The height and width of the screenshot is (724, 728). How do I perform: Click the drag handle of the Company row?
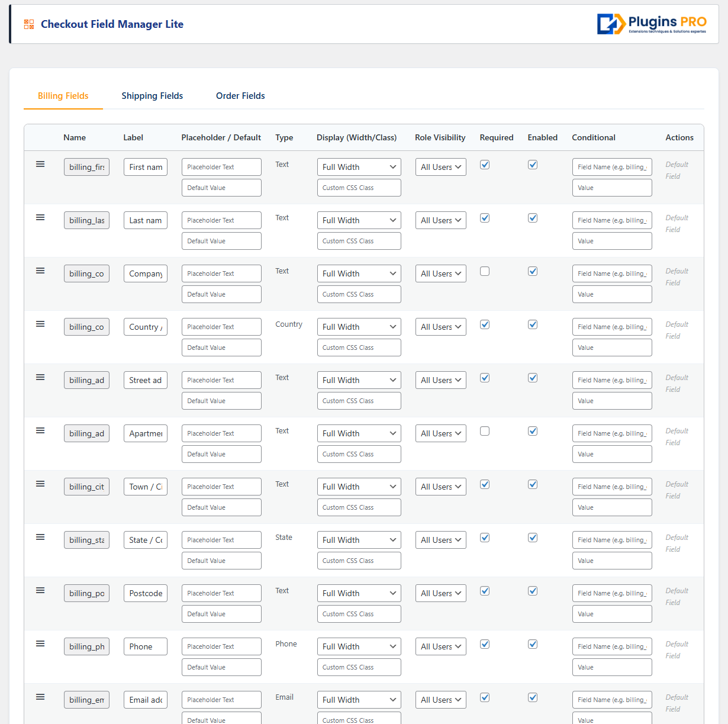[x=40, y=271]
